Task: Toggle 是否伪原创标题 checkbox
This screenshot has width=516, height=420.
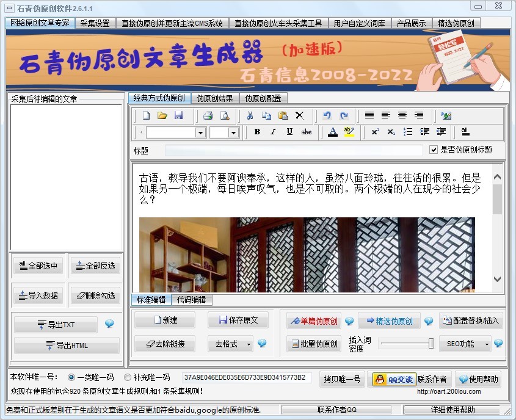Action: 434,150
